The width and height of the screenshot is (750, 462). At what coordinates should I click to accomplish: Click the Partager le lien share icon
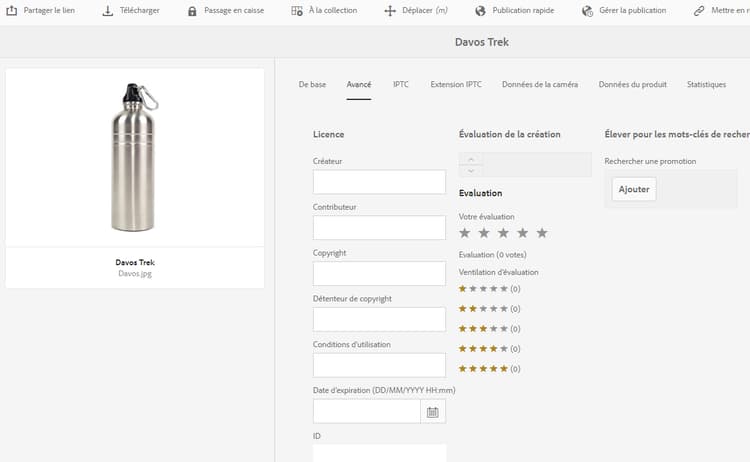click(x=11, y=11)
